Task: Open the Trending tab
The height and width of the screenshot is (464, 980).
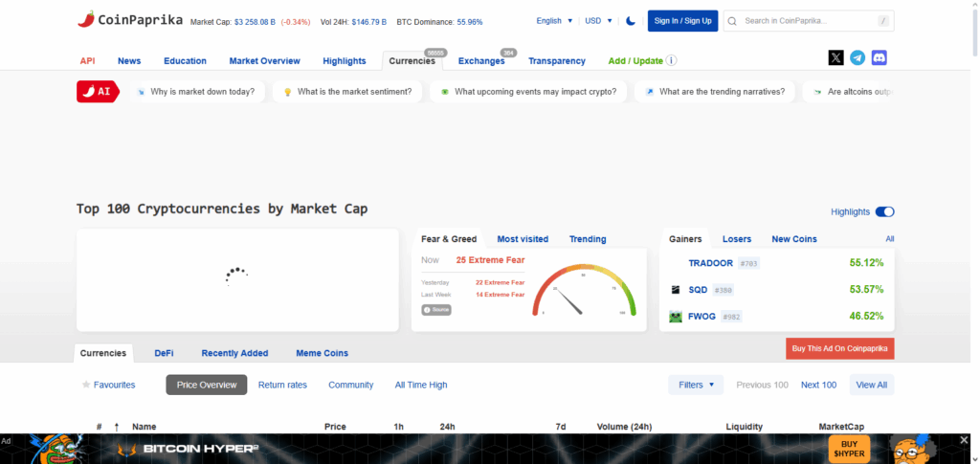Action: (x=587, y=239)
